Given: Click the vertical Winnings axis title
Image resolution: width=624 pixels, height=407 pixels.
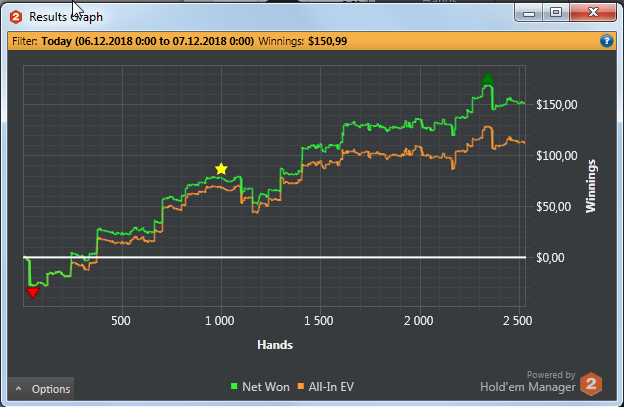Looking at the screenshot, I should pos(591,186).
